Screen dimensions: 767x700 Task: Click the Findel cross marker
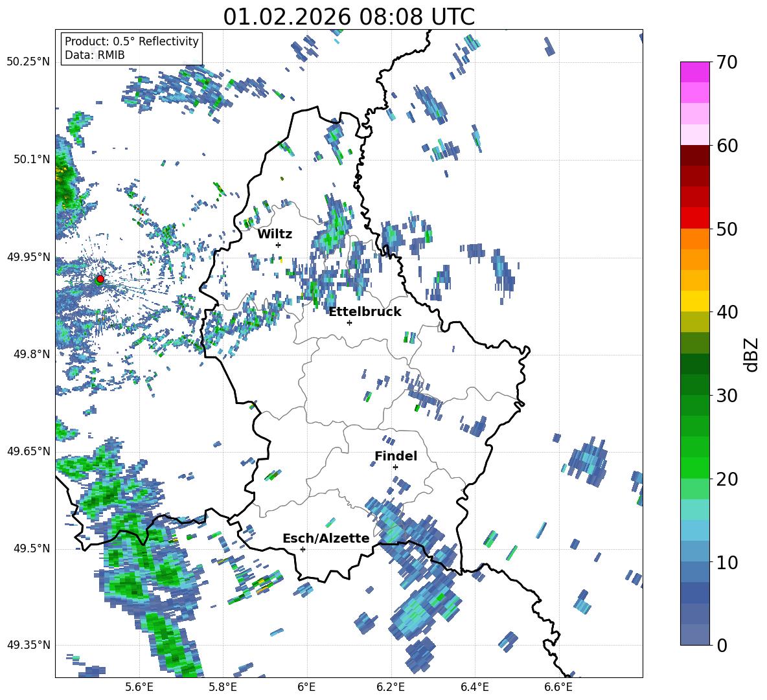(395, 468)
